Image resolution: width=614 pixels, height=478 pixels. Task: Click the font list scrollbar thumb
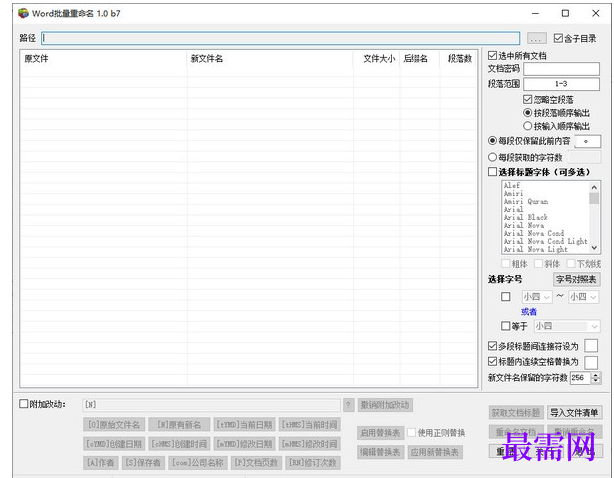coord(594,198)
